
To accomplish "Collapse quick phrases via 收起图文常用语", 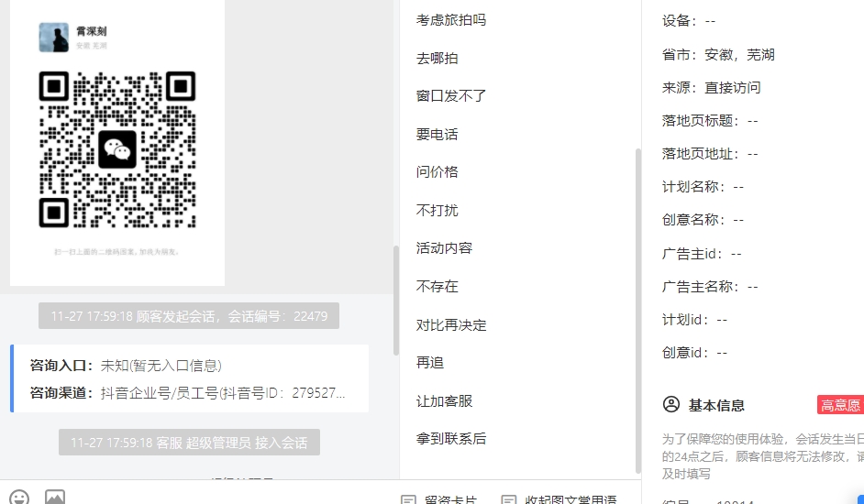I will (x=559, y=499).
